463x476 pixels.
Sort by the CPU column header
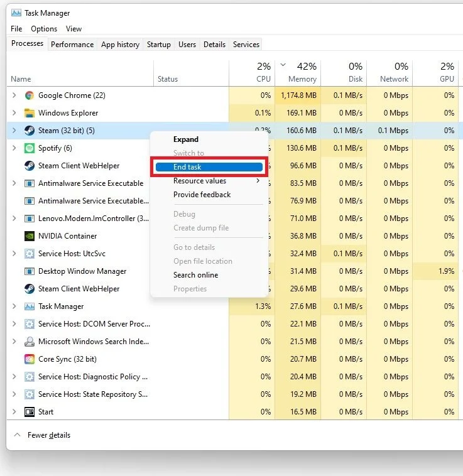click(x=252, y=73)
